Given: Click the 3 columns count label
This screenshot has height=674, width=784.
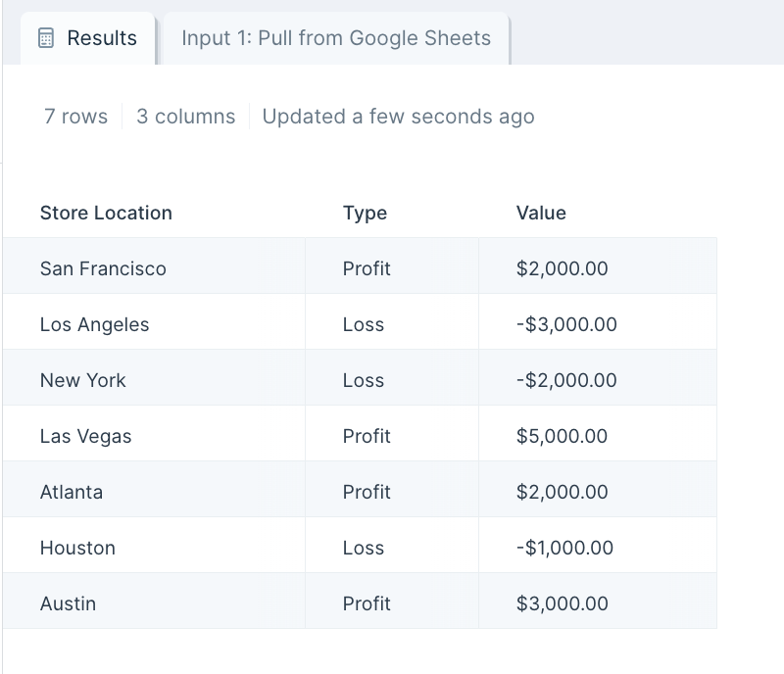Looking at the screenshot, I should click(186, 117).
